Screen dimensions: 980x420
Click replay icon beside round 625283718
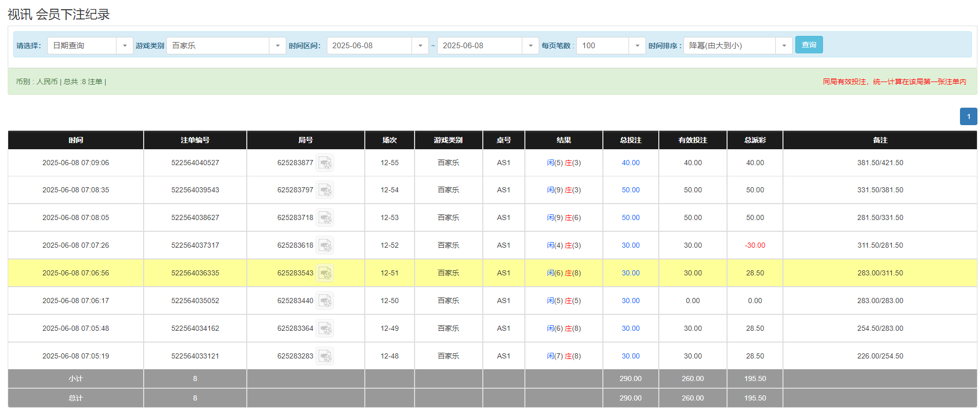point(325,218)
